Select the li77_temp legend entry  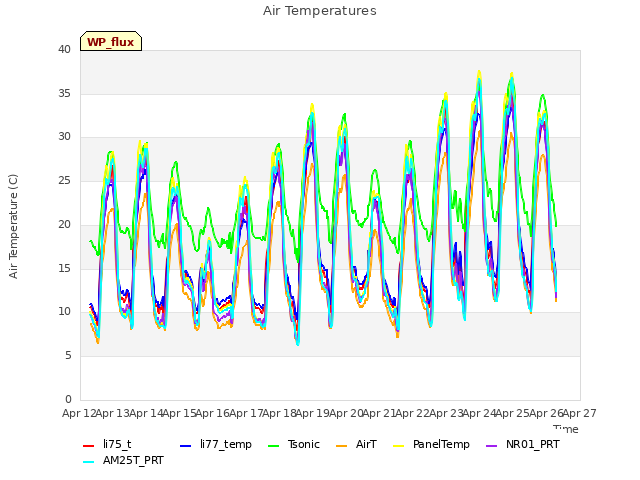216,444
